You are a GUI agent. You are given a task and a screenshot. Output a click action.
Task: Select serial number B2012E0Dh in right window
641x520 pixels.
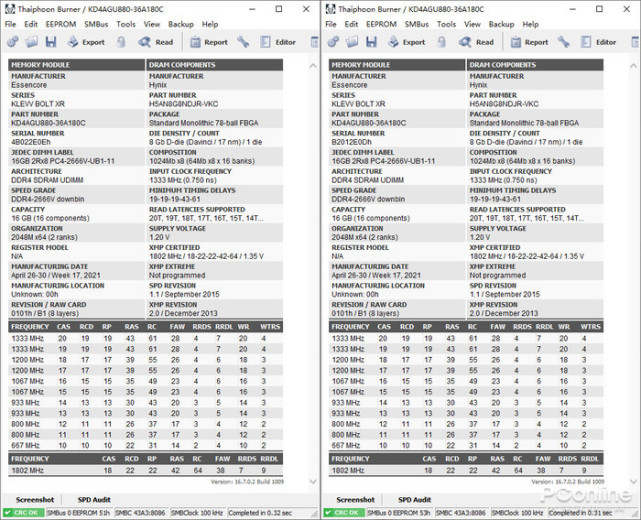[352, 142]
